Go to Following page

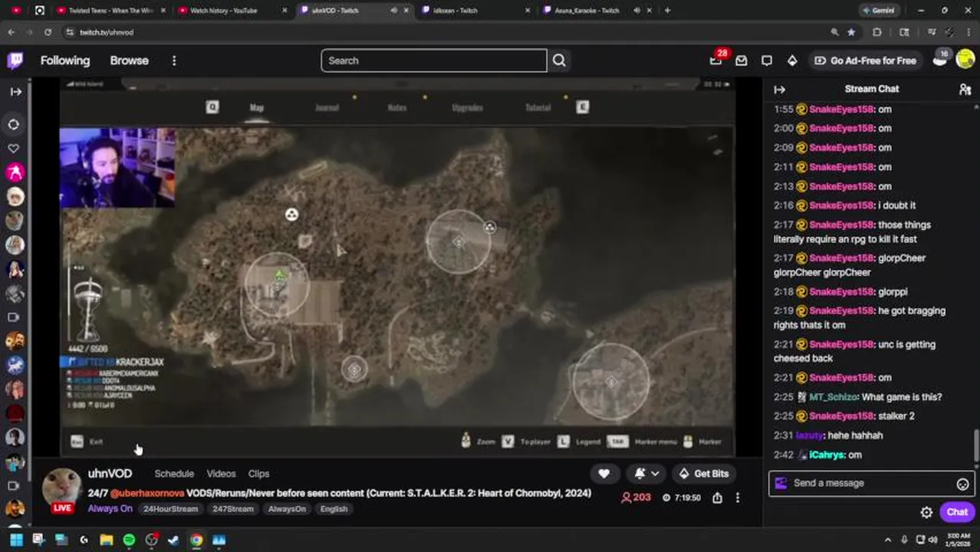click(x=65, y=61)
